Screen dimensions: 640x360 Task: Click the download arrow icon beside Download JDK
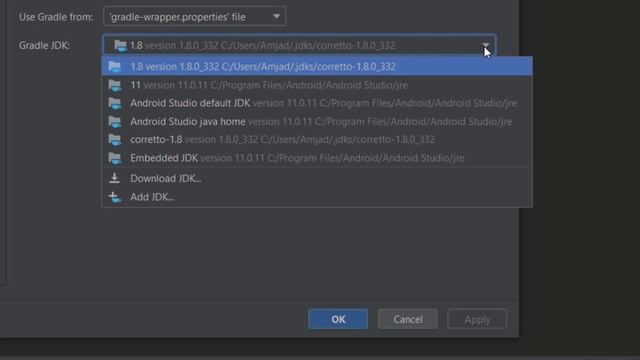[115, 178]
